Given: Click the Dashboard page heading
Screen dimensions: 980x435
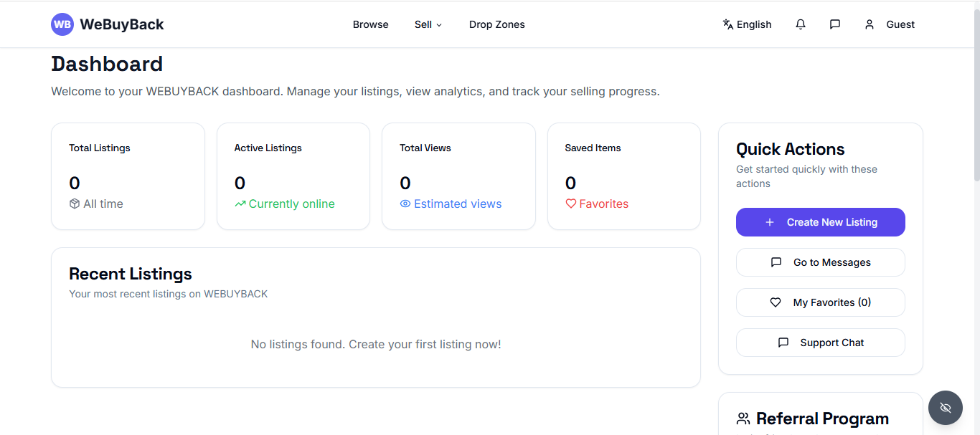Looking at the screenshot, I should click(107, 64).
